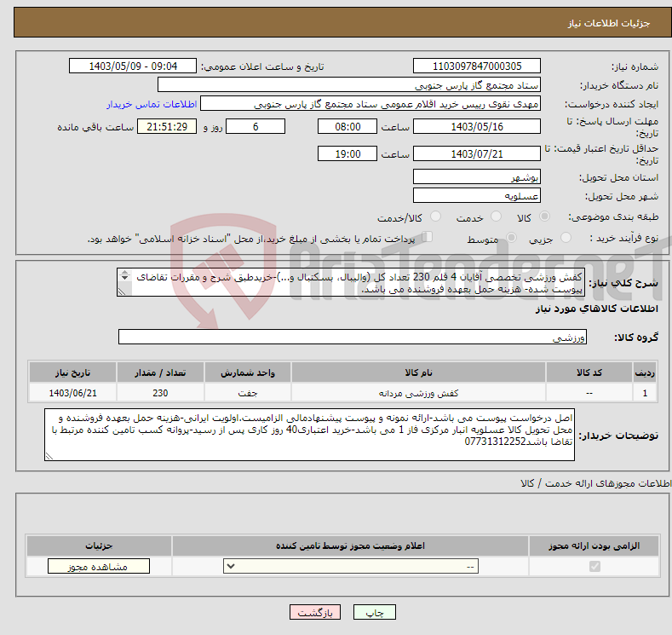Screen dimensions: 672x635
Task: Select the کالا/خدمت radio button
Action: point(435,216)
